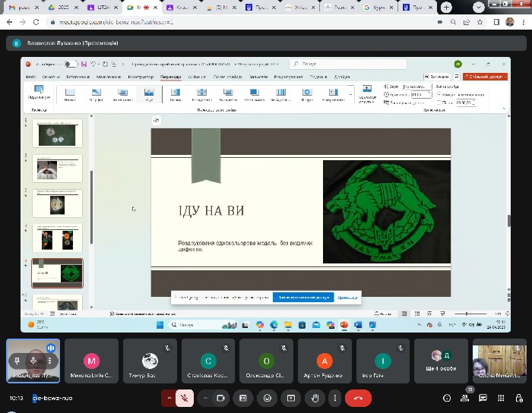Click the present screen icon
532x413 pixels.
(290, 398)
